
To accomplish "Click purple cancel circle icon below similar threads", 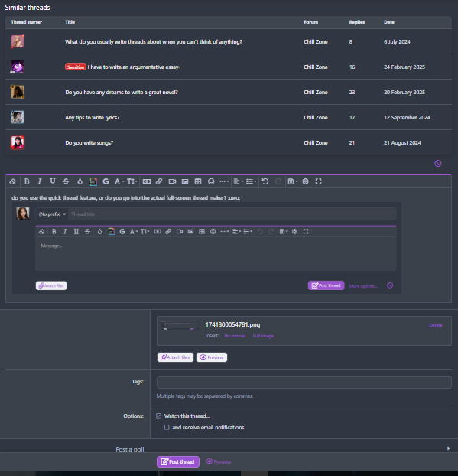I will 437,164.
